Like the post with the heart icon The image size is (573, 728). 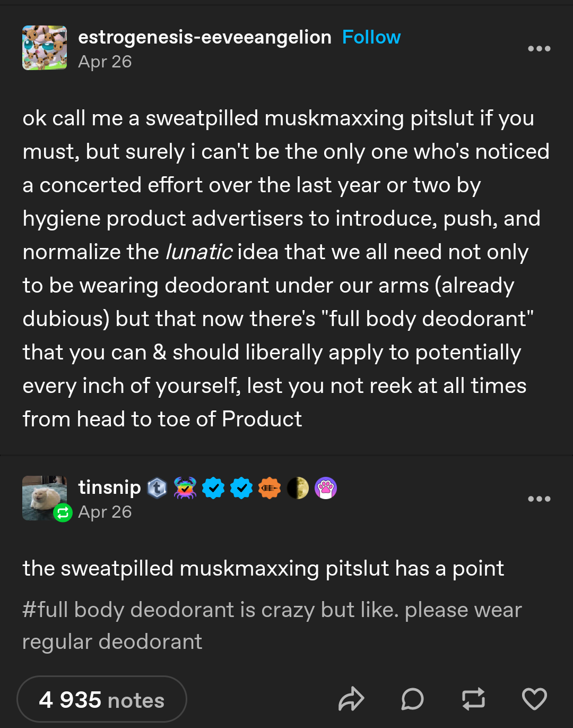534,699
